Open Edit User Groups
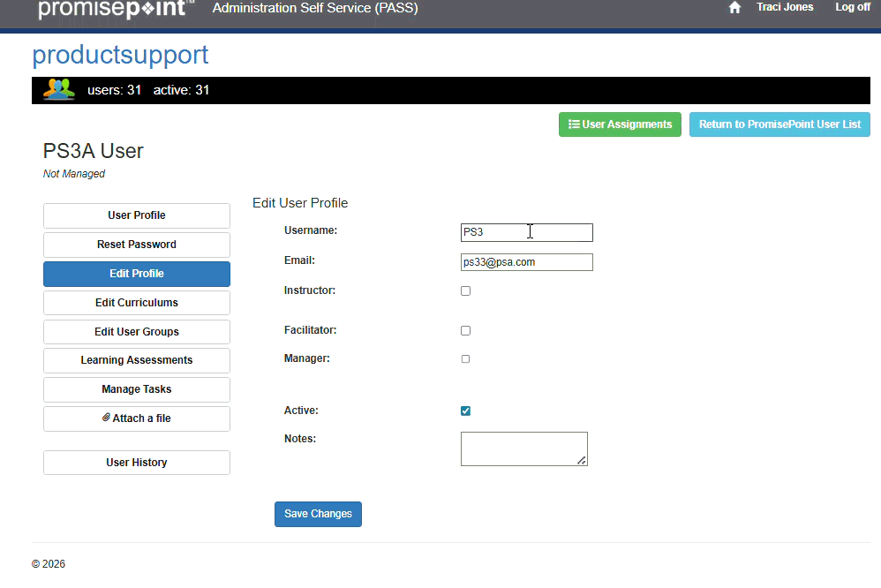Screen dimensions: 881x588 point(137,332)
